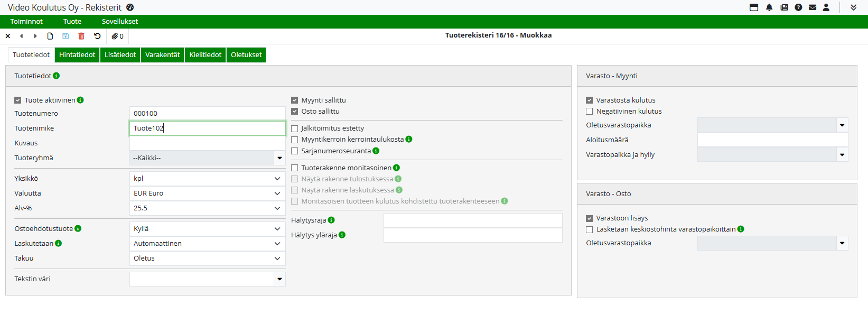The width and height of the screenshot is (868, 314).
Task: Enable Sarjanumeroseuranta checkbox
Action: (295, 151)
